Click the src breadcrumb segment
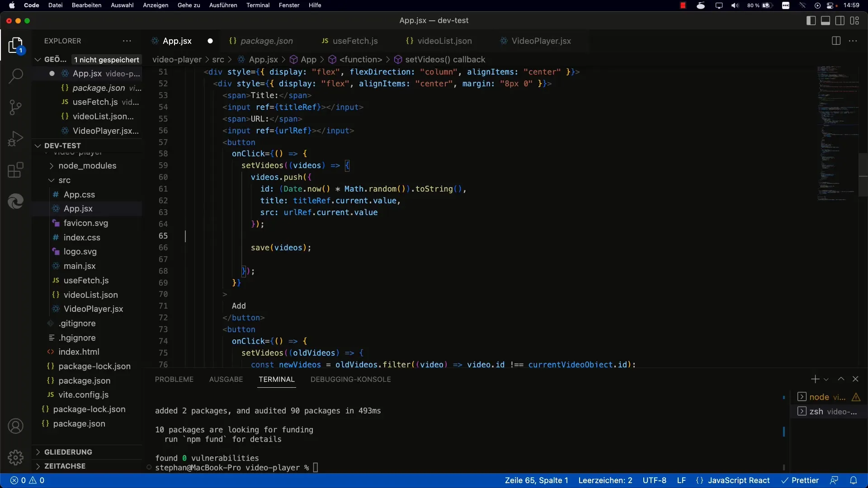The height and width of the screenshot is (488, 868). point(218,60)
